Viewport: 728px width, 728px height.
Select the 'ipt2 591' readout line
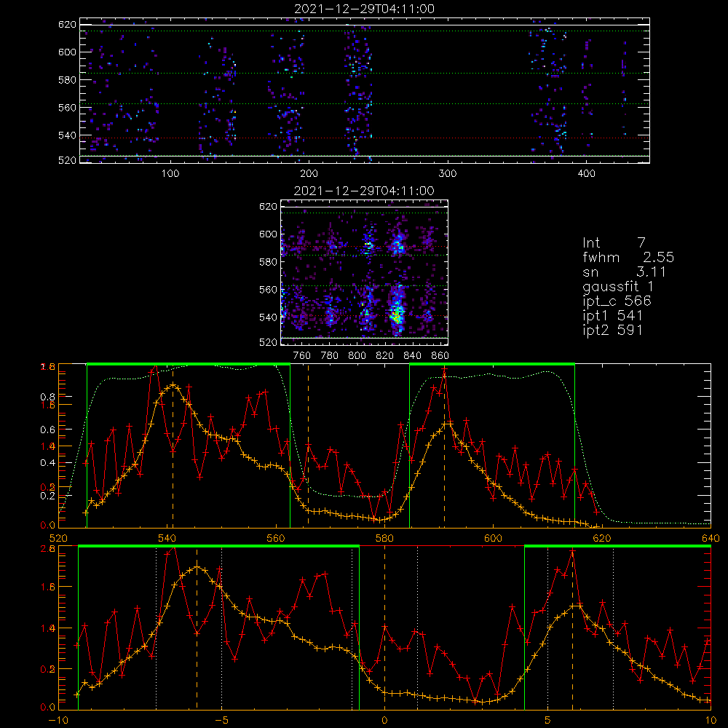point(613,330)
